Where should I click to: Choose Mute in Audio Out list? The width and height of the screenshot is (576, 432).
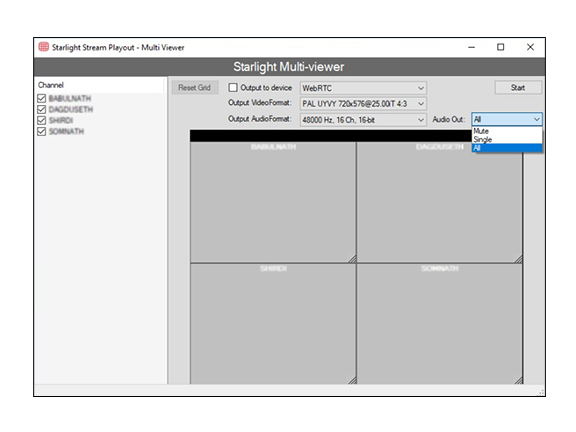pyautogui.click(x=507, y=131)
